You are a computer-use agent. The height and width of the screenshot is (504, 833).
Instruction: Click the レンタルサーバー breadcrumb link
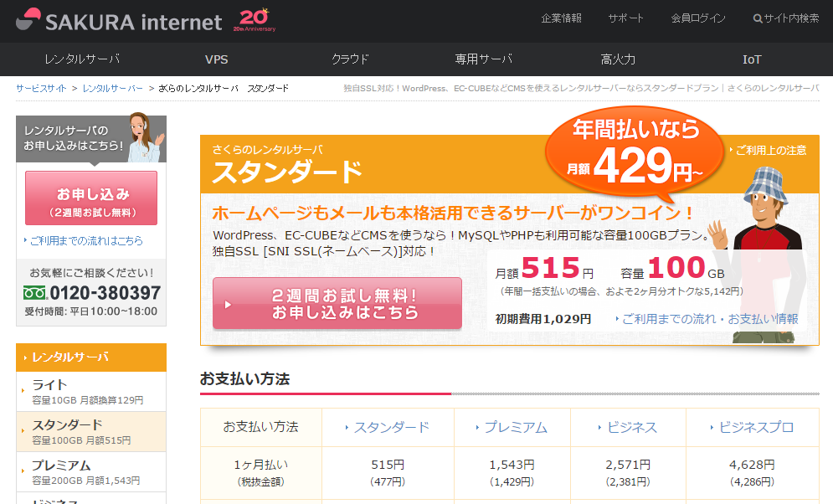[113, 88]
